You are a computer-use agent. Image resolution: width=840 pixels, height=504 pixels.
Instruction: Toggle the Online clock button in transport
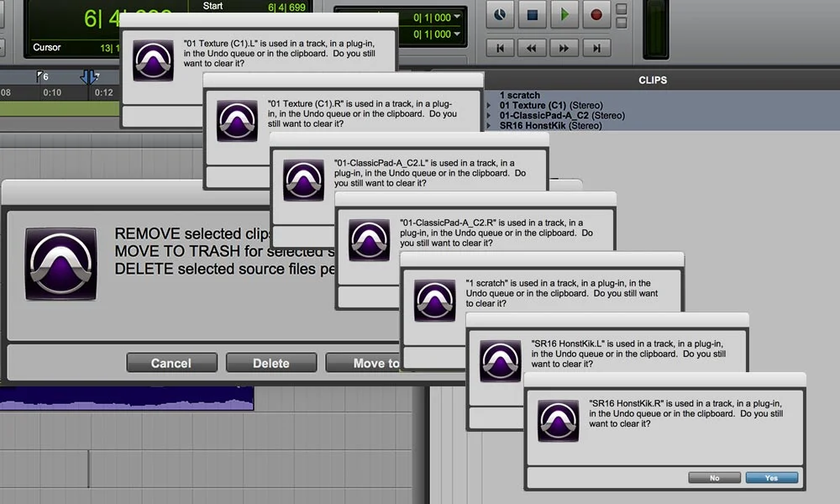pos(500,14)
